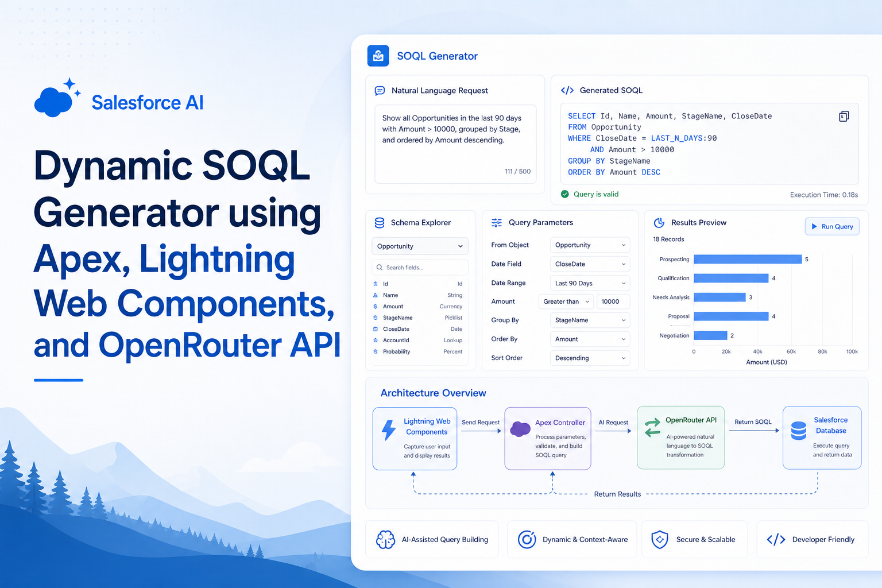
Task: Click the Negotiation bar in the chart
Action: coord(710,335)
